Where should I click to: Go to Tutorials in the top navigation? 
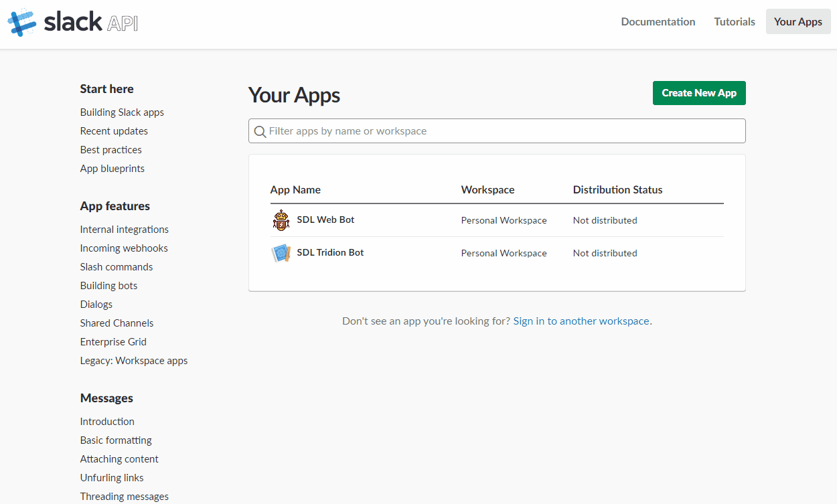735,21
